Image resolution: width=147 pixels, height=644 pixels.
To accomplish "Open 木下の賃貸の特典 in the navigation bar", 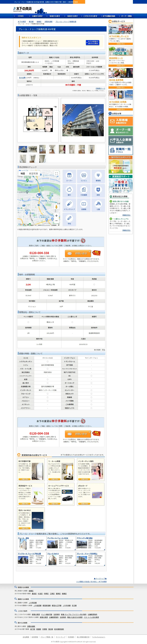I will click(x=109, y=16).
